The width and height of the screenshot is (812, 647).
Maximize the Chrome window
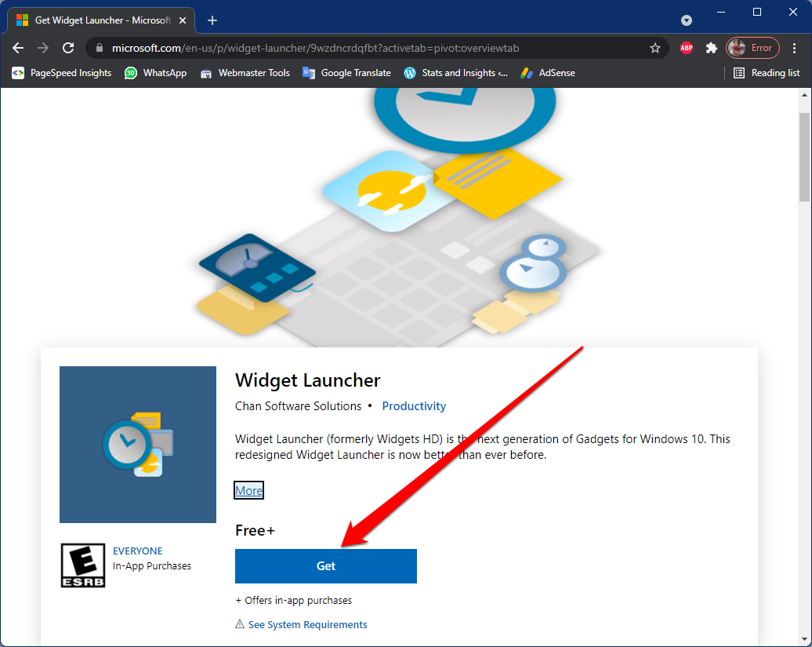click(757, 12)
